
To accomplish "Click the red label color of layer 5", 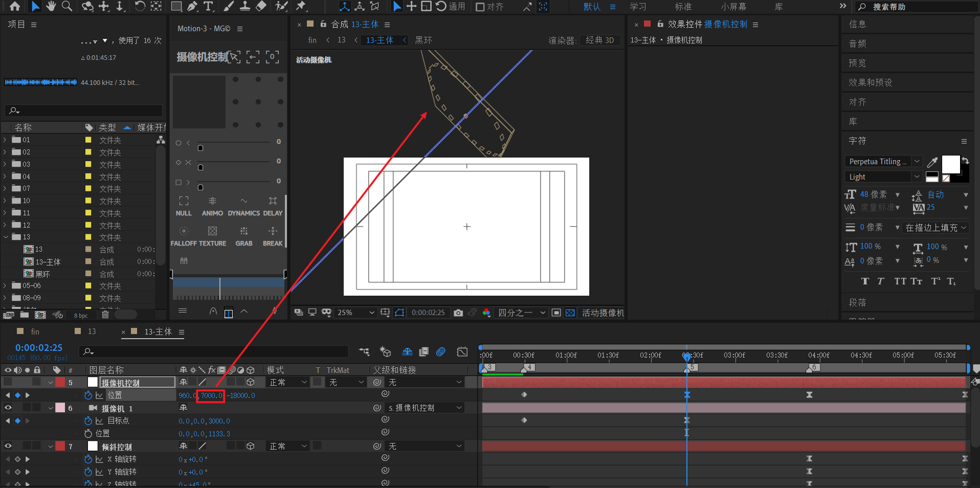I will [x=60, y=382].
